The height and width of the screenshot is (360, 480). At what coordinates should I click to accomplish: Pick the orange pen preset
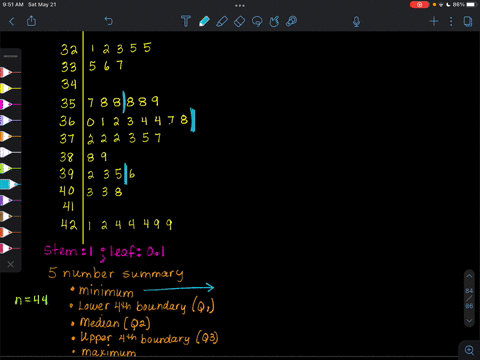[10, 136]
